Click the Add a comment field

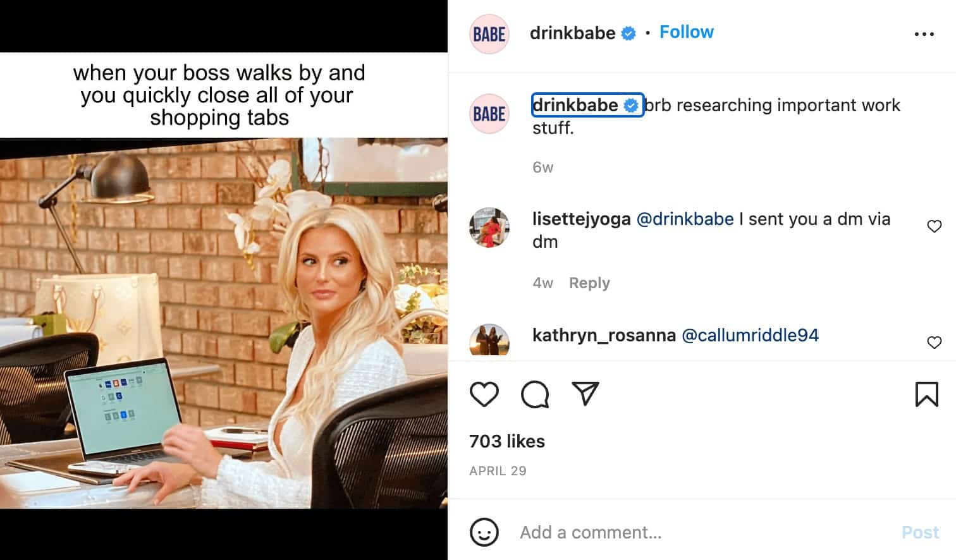(x=702, y=532)
